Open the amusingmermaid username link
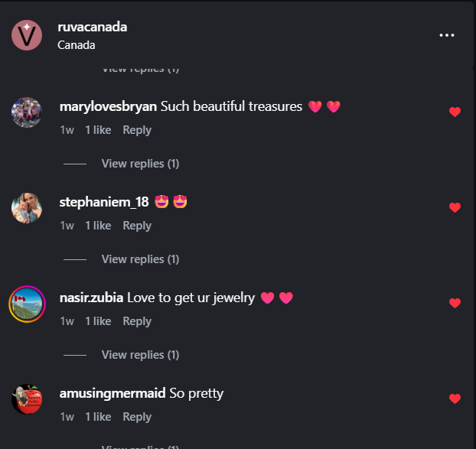 tap(112, 393)
